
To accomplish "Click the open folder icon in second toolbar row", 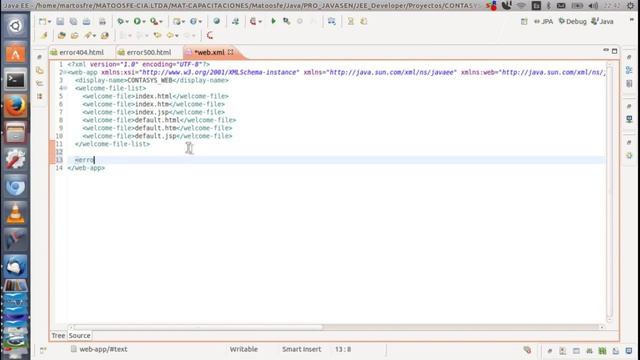I will (x=74, y=36).
